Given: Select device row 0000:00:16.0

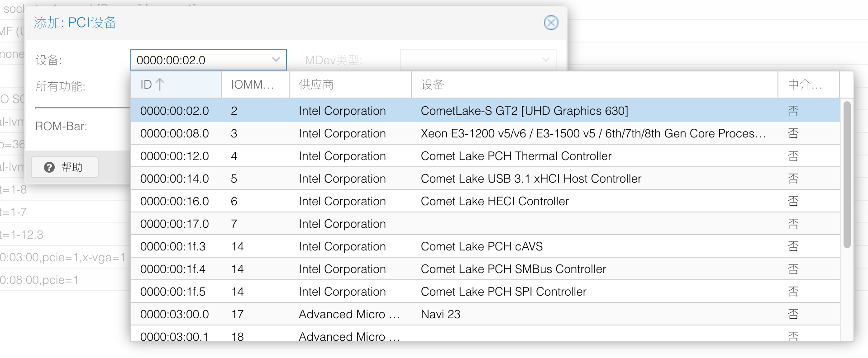Looking at the screenshot, I should (486, 201).
